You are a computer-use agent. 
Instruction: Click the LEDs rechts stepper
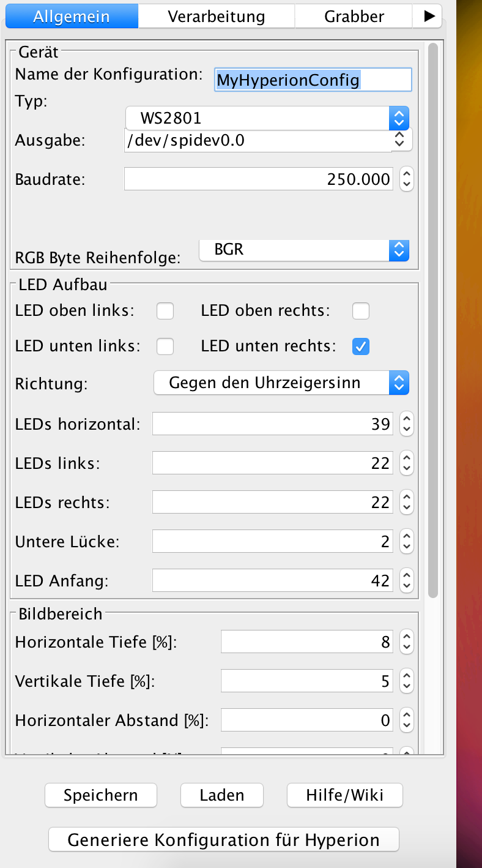[406, 502]
